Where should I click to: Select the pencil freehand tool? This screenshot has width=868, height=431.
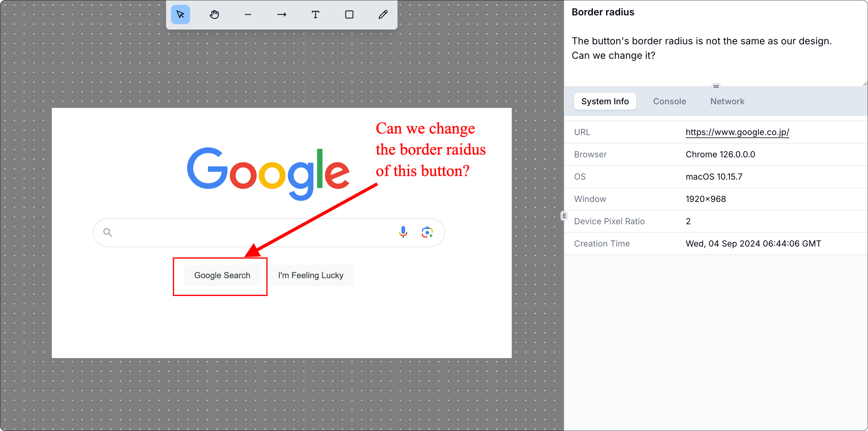click(383, 14)
